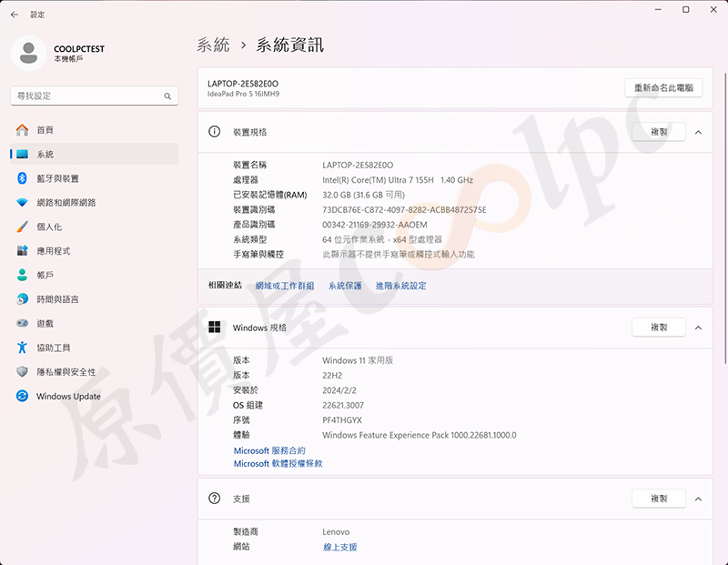The image size is (728, 565).
Task: Open the 線上支援 website link
Action: tap(339, 547)
